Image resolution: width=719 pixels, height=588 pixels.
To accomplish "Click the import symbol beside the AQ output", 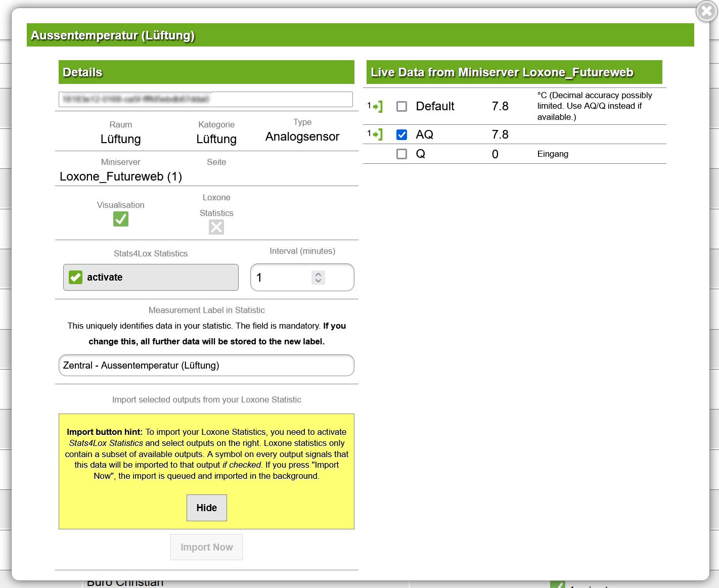I will [x=375, y=134].
